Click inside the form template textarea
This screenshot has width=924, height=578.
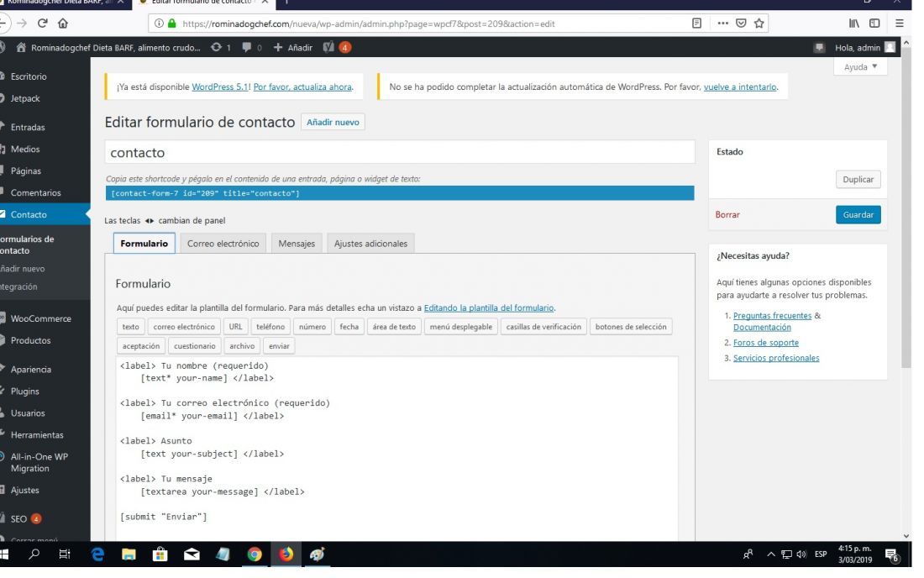click(397, 448)
